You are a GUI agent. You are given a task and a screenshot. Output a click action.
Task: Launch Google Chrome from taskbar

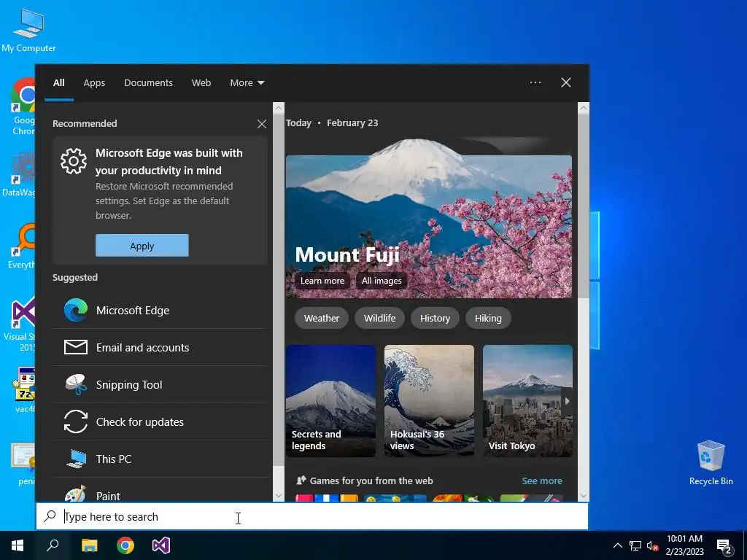pyautogui.click(x=125, y=545)
